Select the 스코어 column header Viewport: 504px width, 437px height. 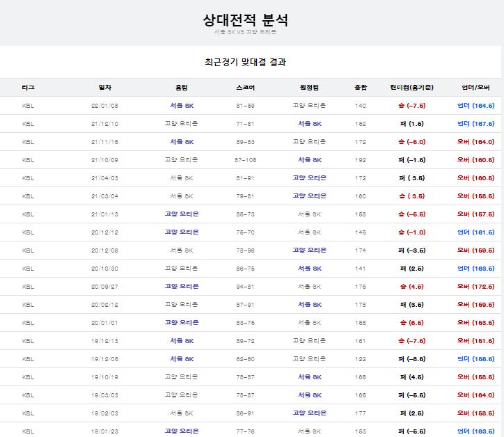(x=245, y=88)
